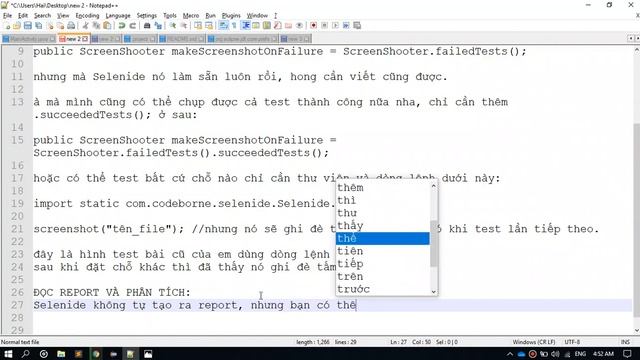Image resolution: width=640 pixels, height=360 pixels.
Task: Click the Print toolbar icon
Action: pyautogui.click(x=71, y=26)
